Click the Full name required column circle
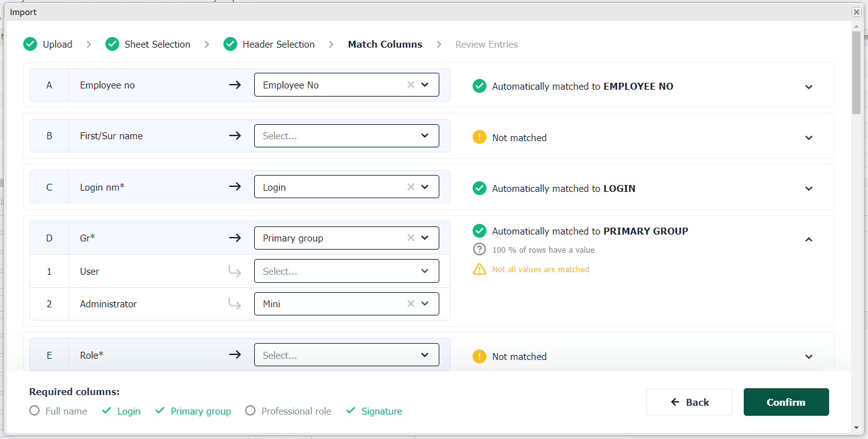This screenshot has width=868, height=439. point(35,411)
